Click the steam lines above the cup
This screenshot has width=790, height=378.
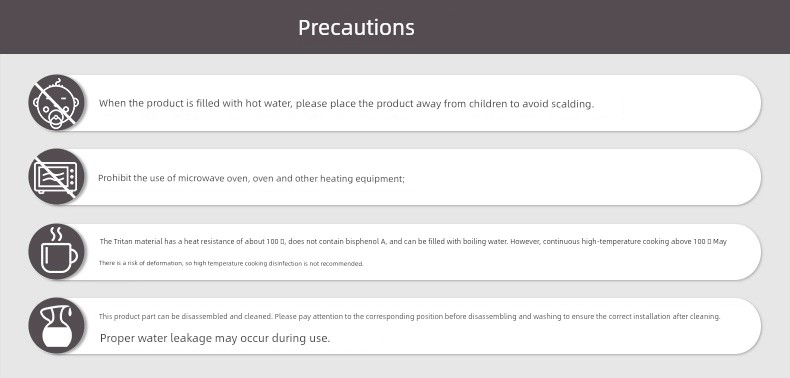[56, 234]
